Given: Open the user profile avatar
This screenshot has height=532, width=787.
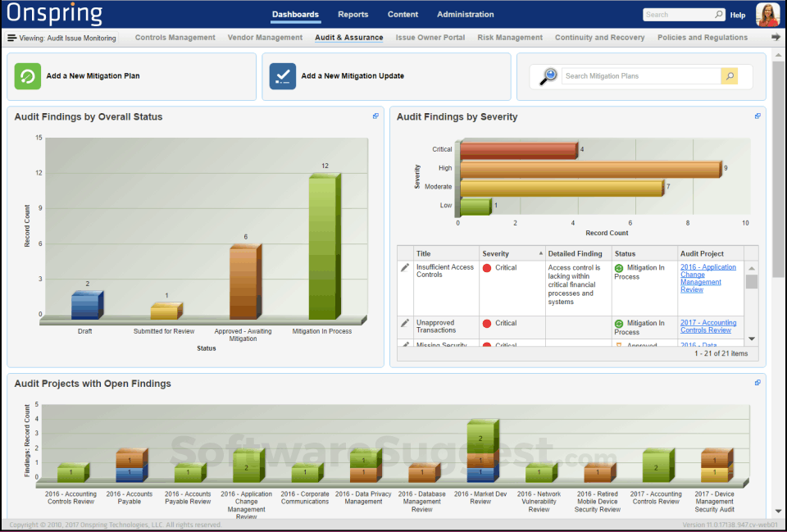Looking at the screenshot, I should point(767,15).
